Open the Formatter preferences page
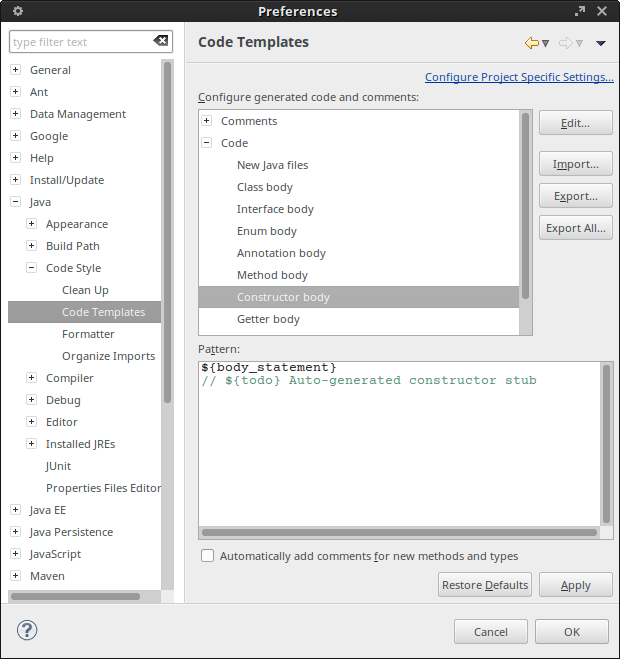This screenshot has width=620, height=659. [88, 334]
